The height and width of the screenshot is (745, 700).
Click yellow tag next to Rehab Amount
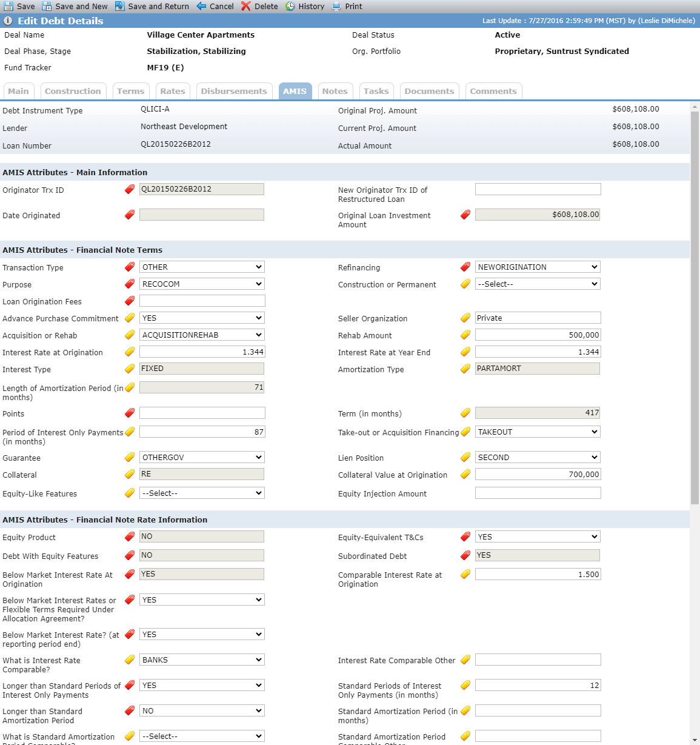465,335
